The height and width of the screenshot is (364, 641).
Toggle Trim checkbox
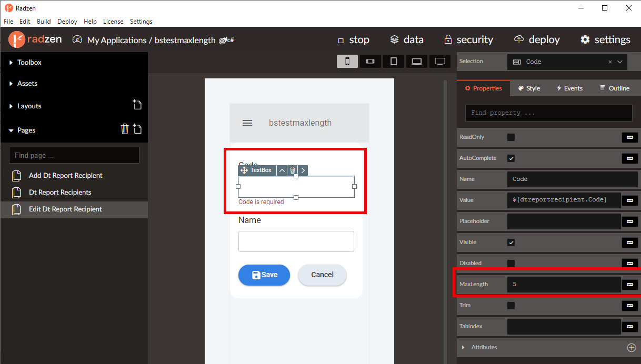[511, 306]
